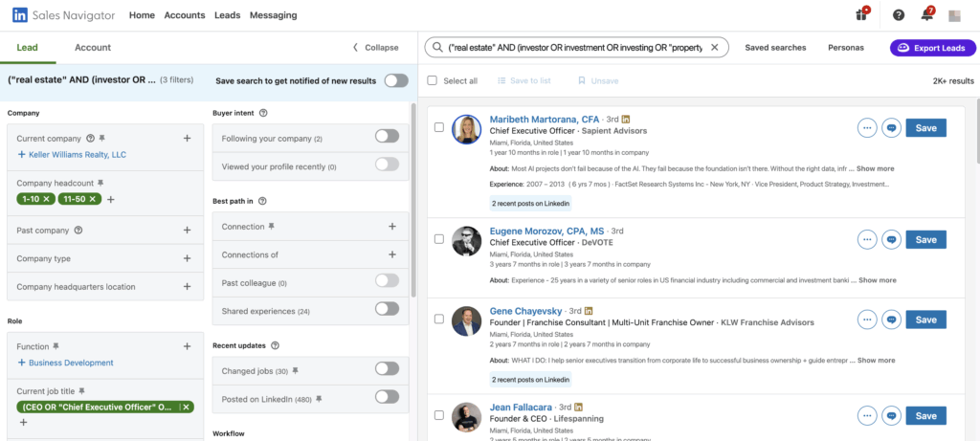Screen dimensions: 980x441
Task: Click into the keyword search field
Action: click(575, 48)
